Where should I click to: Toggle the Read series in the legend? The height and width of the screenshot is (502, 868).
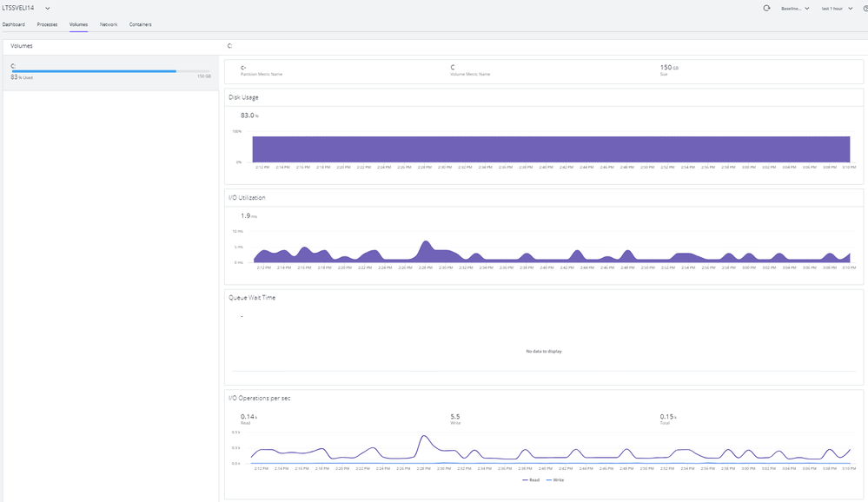(x=533, y=479)
